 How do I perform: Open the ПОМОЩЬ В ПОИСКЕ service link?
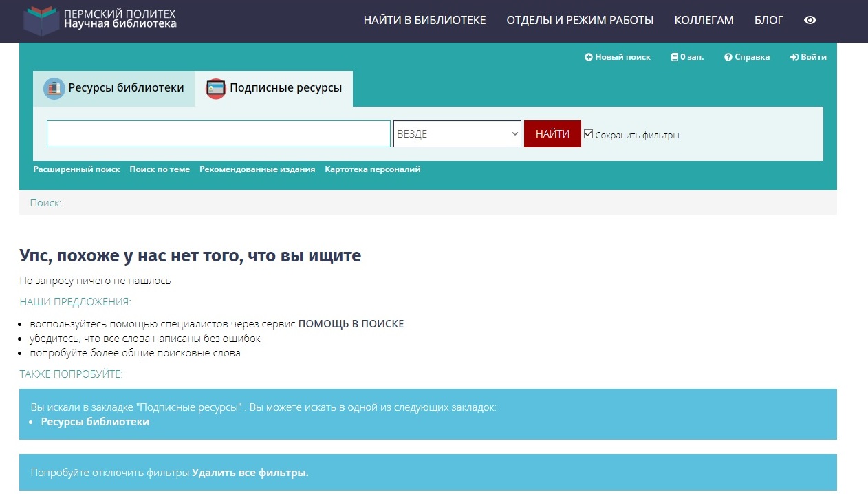(351, 324)
